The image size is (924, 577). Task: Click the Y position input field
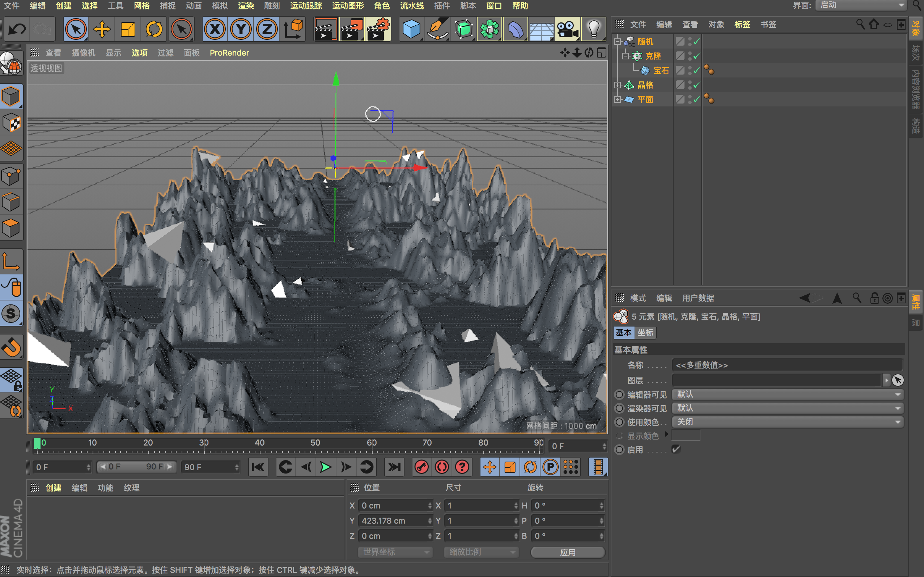pos(394,521)
